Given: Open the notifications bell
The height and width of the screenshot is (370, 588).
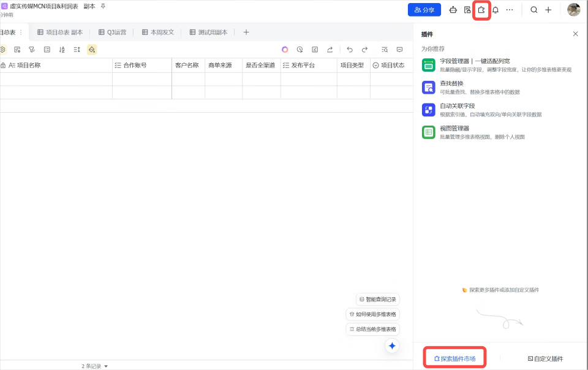Looking at the screenshot, I should tap(496, 10).
